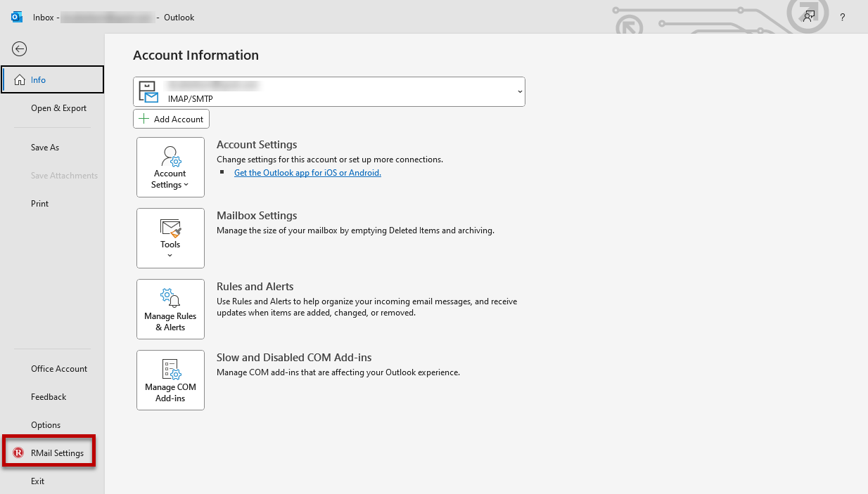Open the Help question mark icon
Screen dimensions: 868x494
842,17
